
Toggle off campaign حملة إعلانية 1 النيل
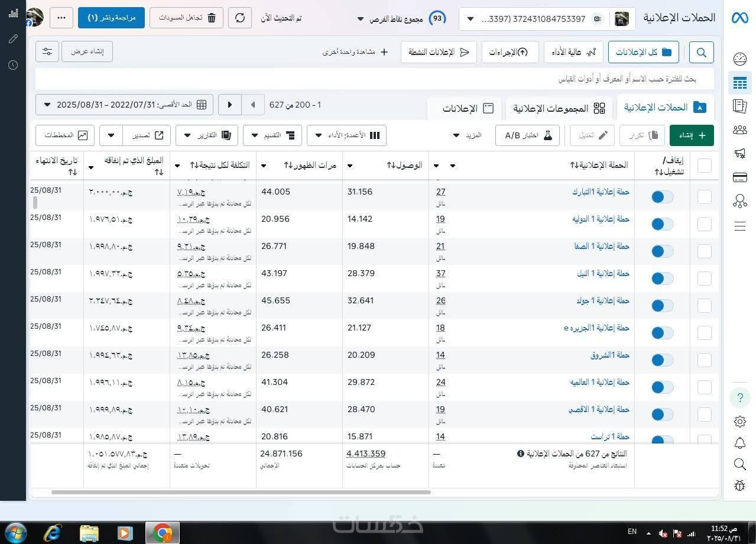click(662, 279)
